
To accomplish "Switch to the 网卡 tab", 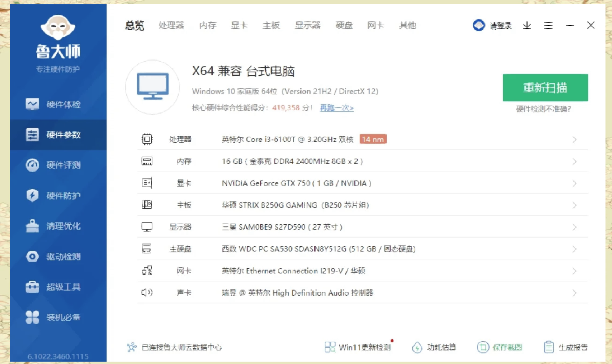I will pos(376,25).
